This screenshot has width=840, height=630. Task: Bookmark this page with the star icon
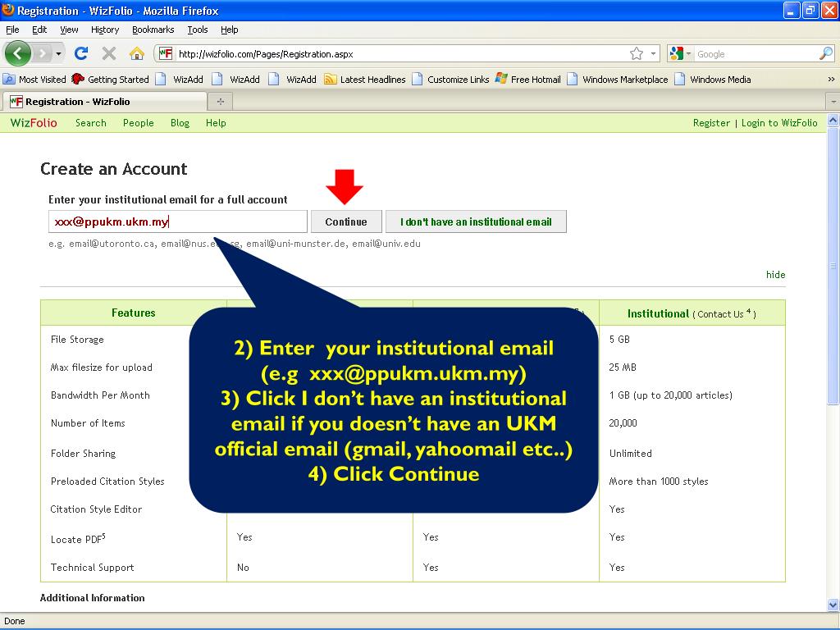pyautogui.click(x=636, y=53)
